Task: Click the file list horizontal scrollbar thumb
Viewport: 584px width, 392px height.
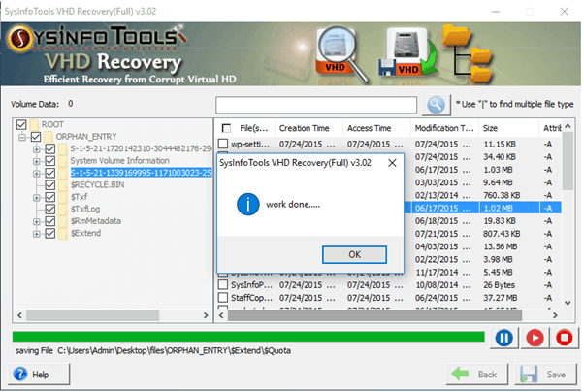Action: 374,315
